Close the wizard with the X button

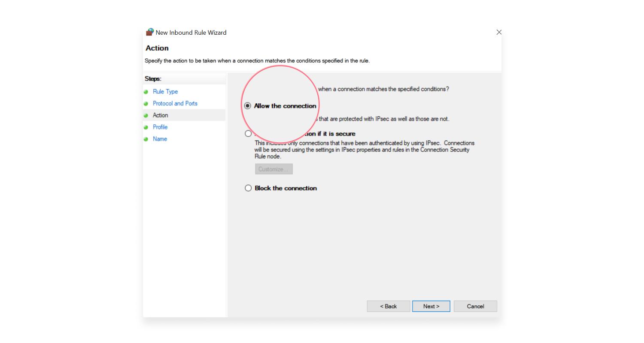click(499, 32)
